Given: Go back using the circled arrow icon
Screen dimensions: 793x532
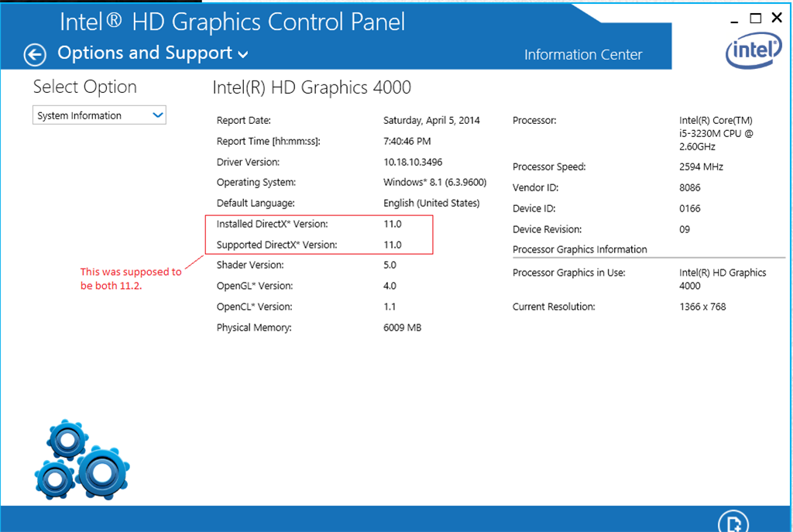Looking at the screenshot, I should tap(35, 55).
